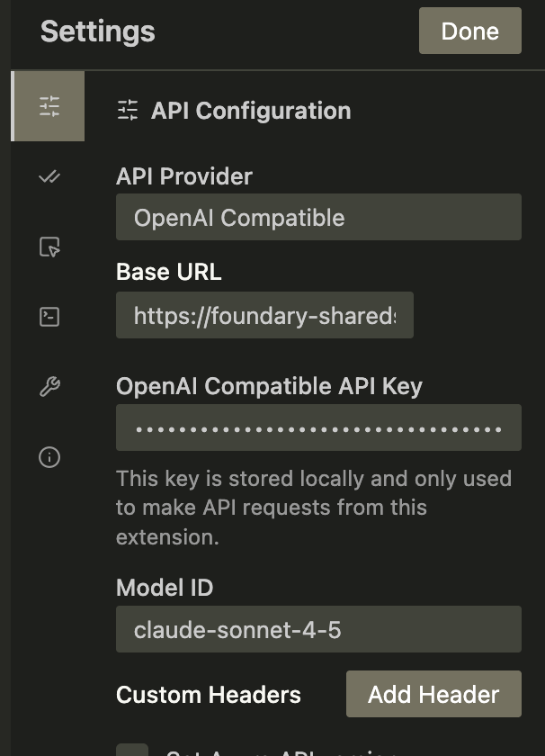Click the pointer selection icon in the sidebar
The image size is (545, 756).
click(49, 247)
